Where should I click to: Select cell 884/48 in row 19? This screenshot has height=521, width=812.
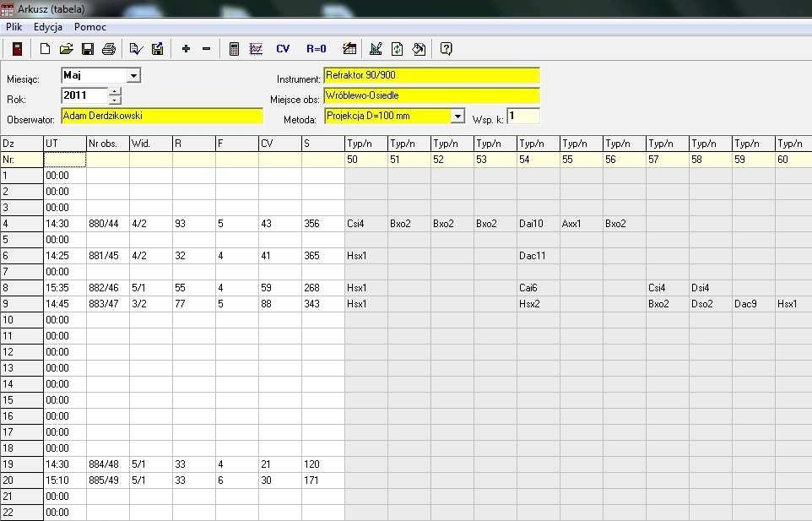click(108, 464)
